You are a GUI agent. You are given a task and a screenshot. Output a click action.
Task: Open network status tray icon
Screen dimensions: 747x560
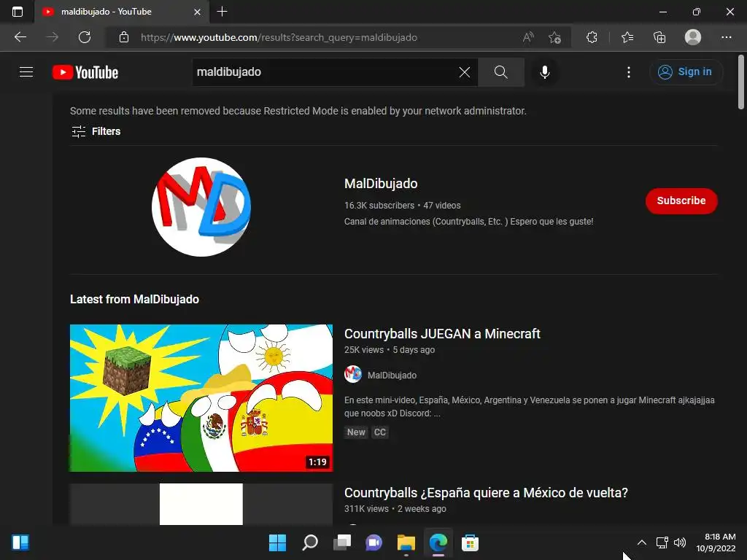(x=662, y=542)
